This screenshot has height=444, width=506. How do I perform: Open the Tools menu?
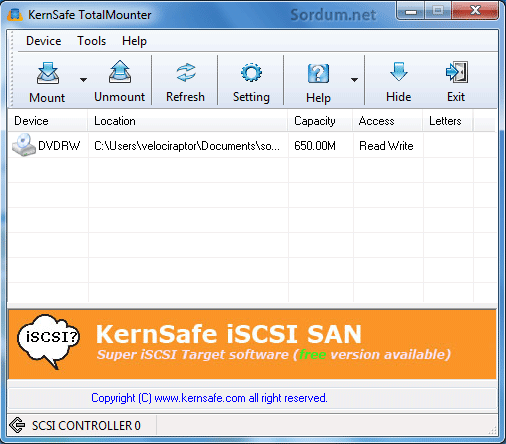[x=92, y=41]
